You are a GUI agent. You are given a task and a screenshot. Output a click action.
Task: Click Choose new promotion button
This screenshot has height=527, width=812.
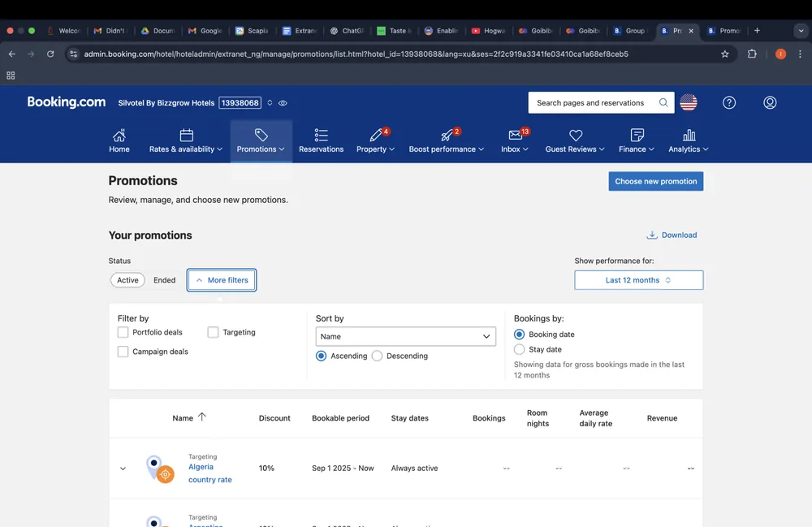click(655, 181)
